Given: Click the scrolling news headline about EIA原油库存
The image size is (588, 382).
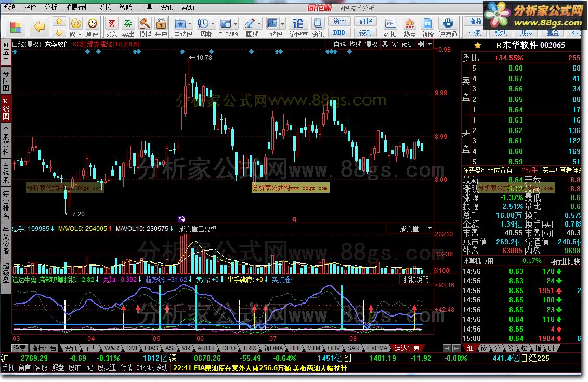Looking at the screenshot, I should coord(259,368).
